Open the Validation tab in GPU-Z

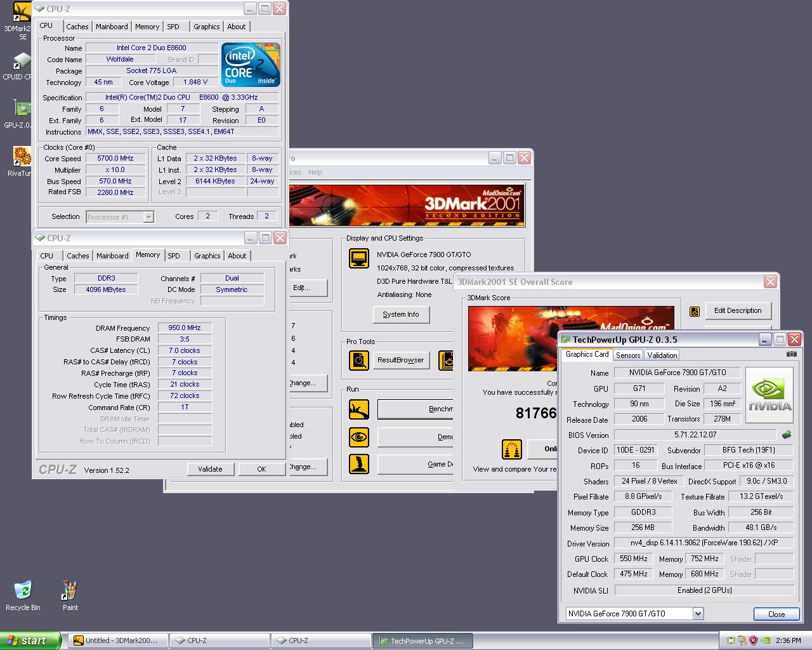click(662, 355)
